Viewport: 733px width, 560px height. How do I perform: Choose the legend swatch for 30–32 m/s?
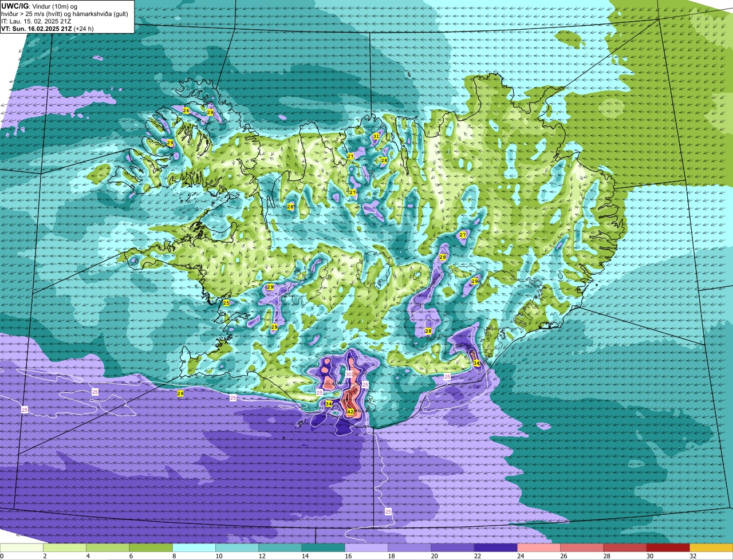pyautogui.click(x=668, y=547)
